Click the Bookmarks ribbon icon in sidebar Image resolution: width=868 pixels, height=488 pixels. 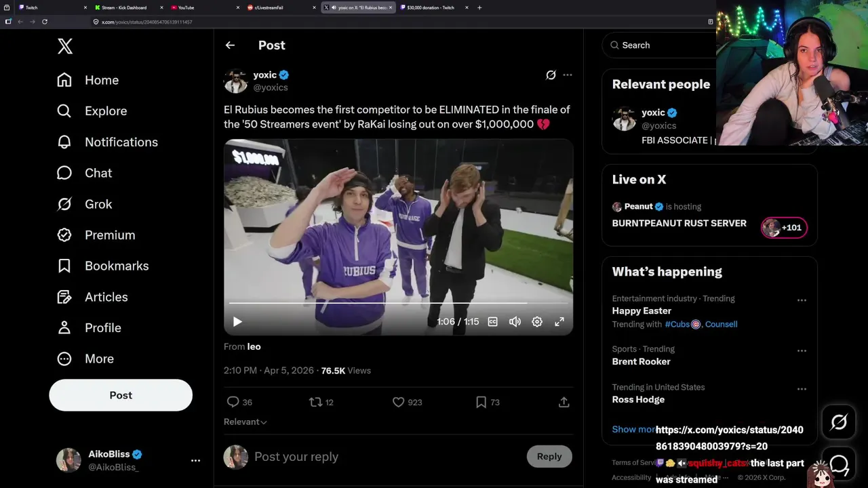click(x=64, y=266)
